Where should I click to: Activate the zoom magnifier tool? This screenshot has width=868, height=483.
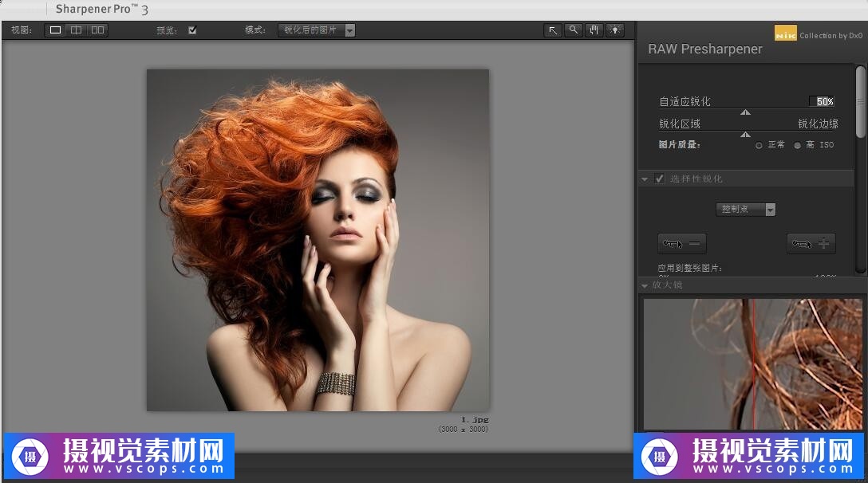[x=573, y=30]
